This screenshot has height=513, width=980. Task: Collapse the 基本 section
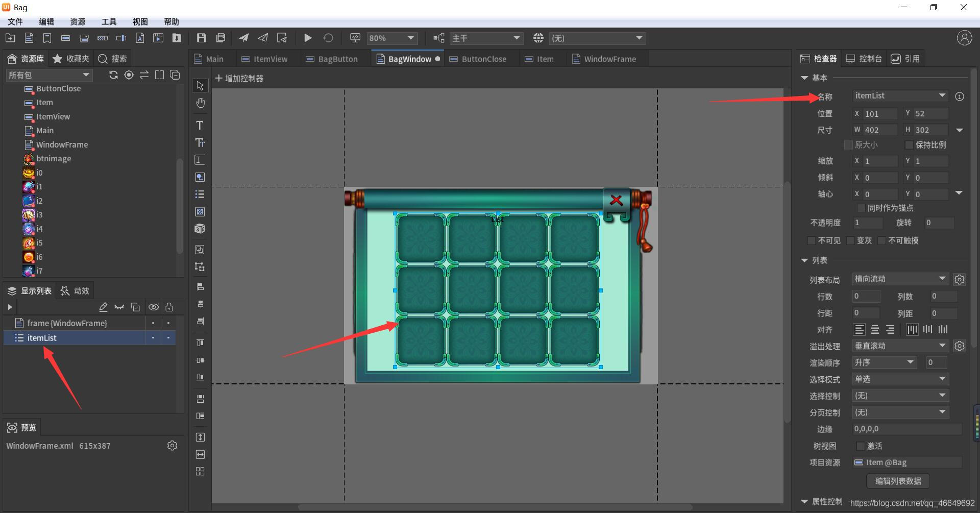coord(805,78)
